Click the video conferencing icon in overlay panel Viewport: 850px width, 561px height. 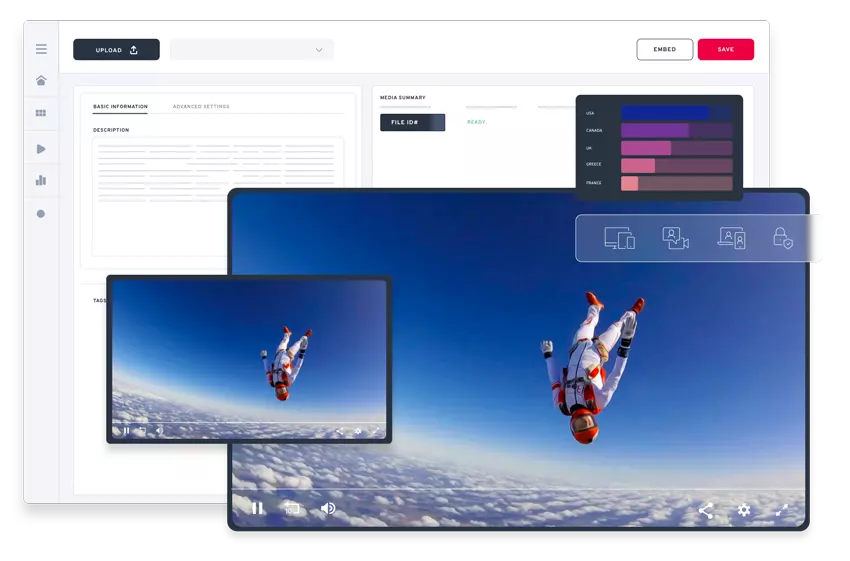(676, 238)
